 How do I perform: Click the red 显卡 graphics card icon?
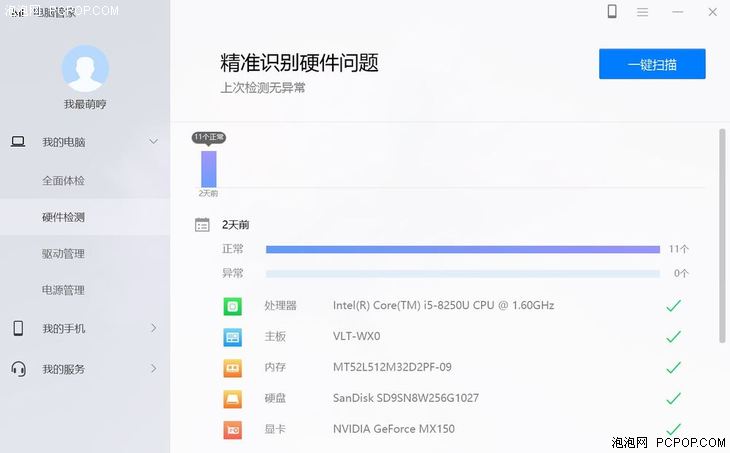233,430
